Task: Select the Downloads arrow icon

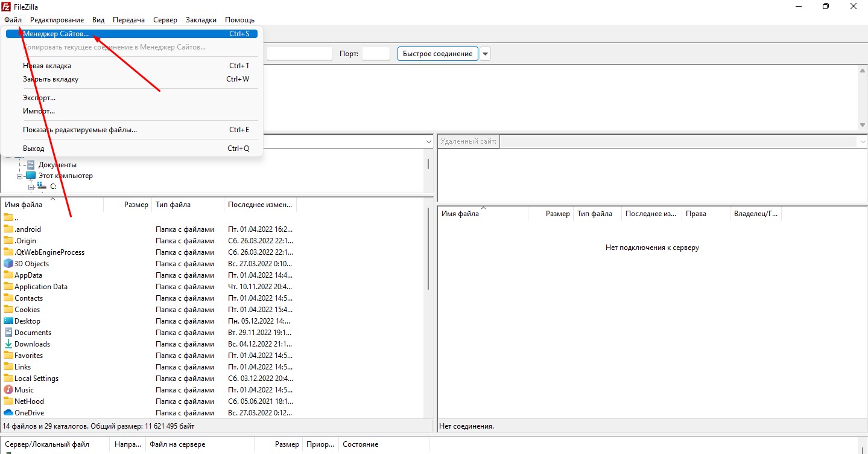Action: [x=8, y=344]
